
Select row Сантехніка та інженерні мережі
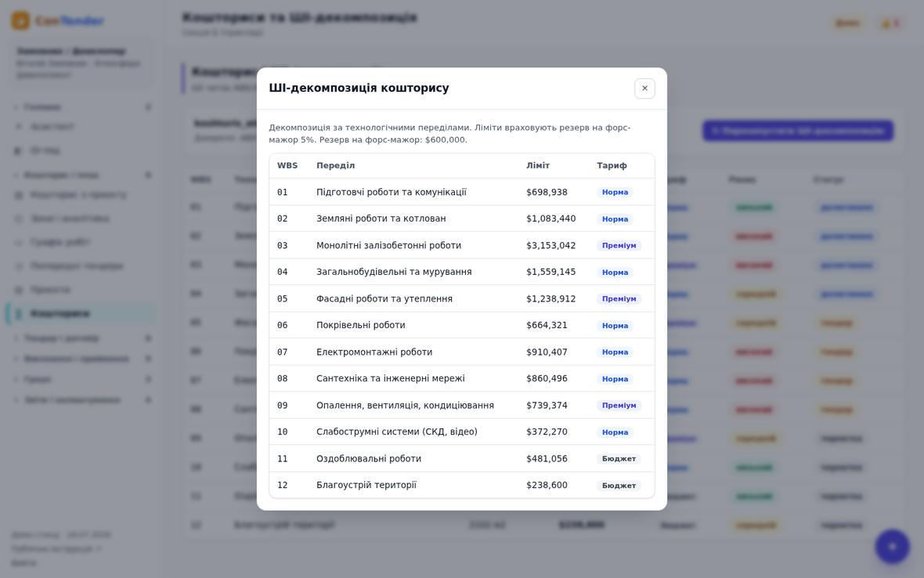(462, 378)
